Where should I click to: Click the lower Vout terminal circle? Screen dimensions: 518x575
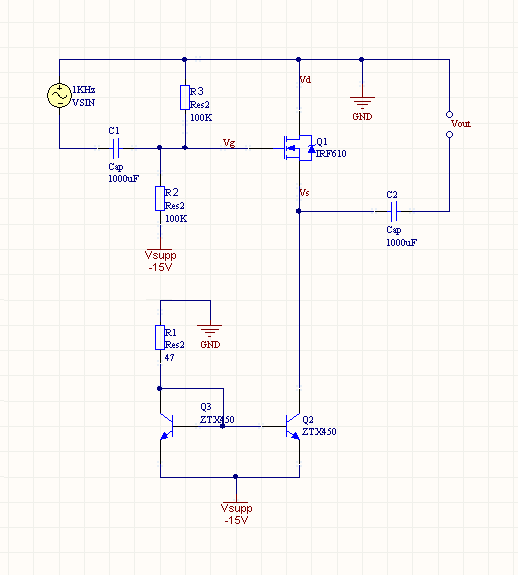pyautogui.click(x=449, y=135)
